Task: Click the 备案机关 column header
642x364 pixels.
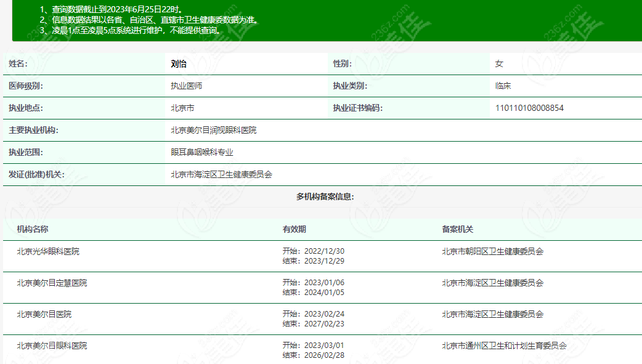Action: pyautogui.click(x=457, y=229)
